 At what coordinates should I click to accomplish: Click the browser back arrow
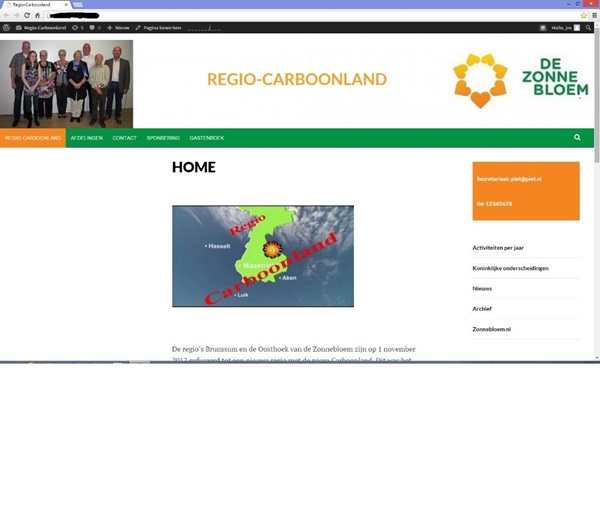(x=6, y=15)
